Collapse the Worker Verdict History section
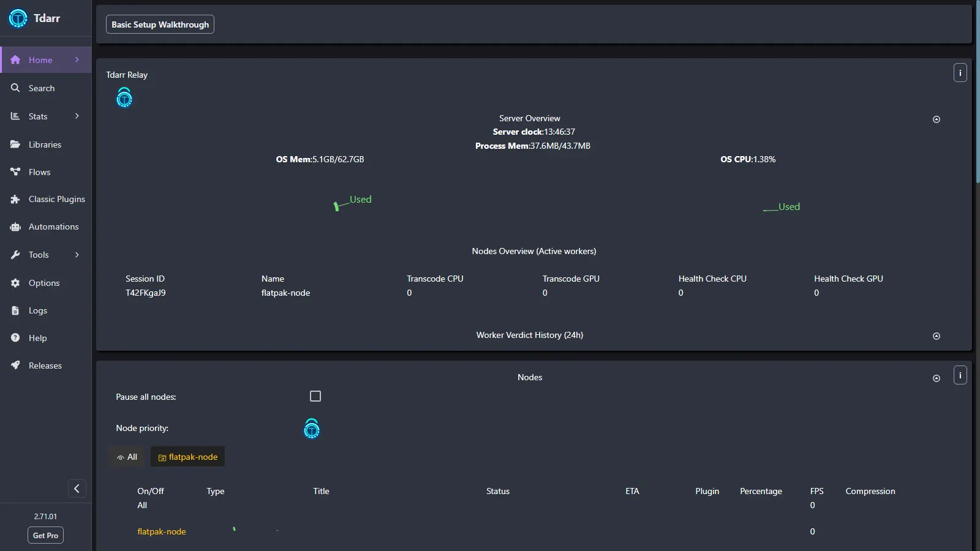 (x=936, y=336)
